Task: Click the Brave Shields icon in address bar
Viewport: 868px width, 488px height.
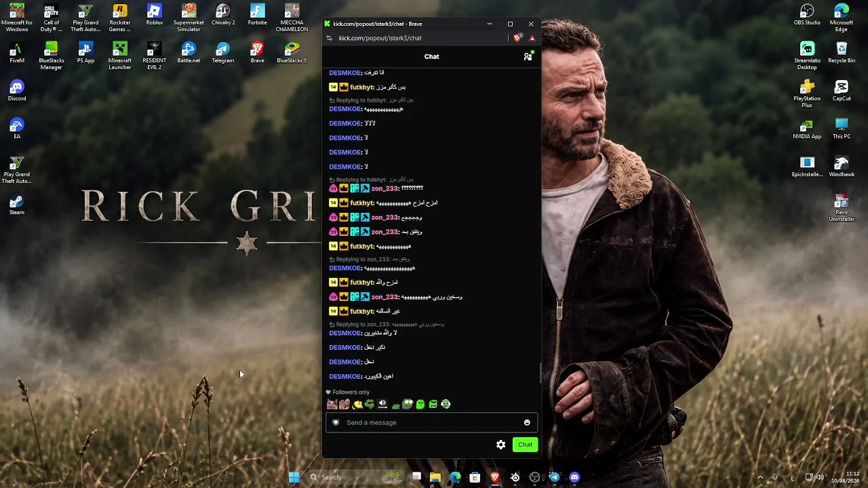Action: [x=517, y=38]
